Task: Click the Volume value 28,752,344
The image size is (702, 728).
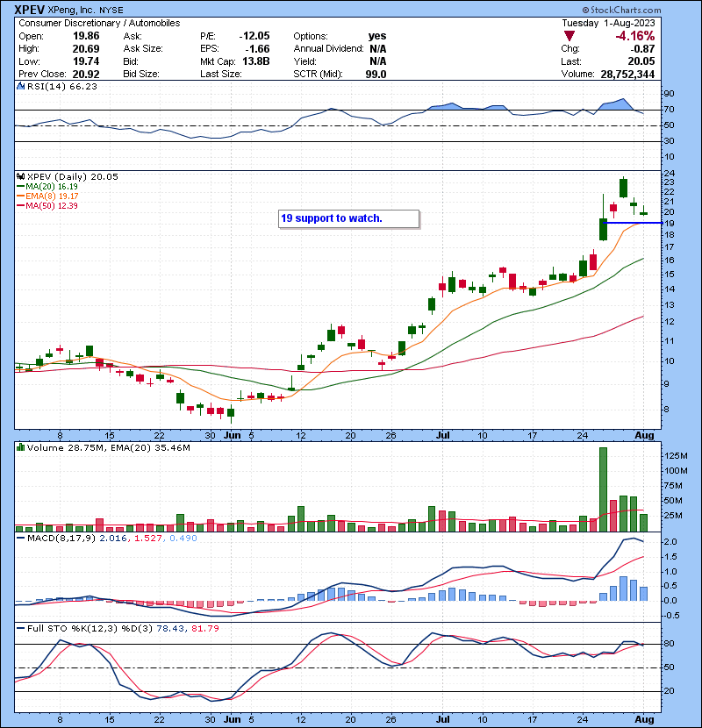Action: coord(627,75)
